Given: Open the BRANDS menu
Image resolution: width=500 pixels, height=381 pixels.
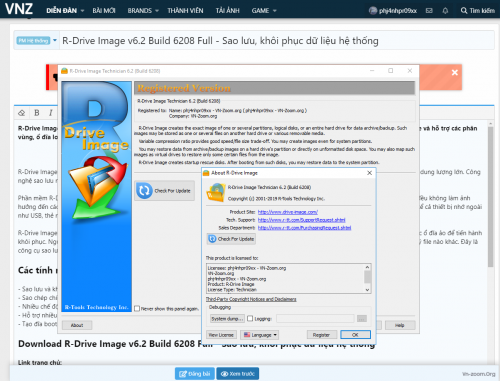Looking at the screenshot, I should (140, 11).
